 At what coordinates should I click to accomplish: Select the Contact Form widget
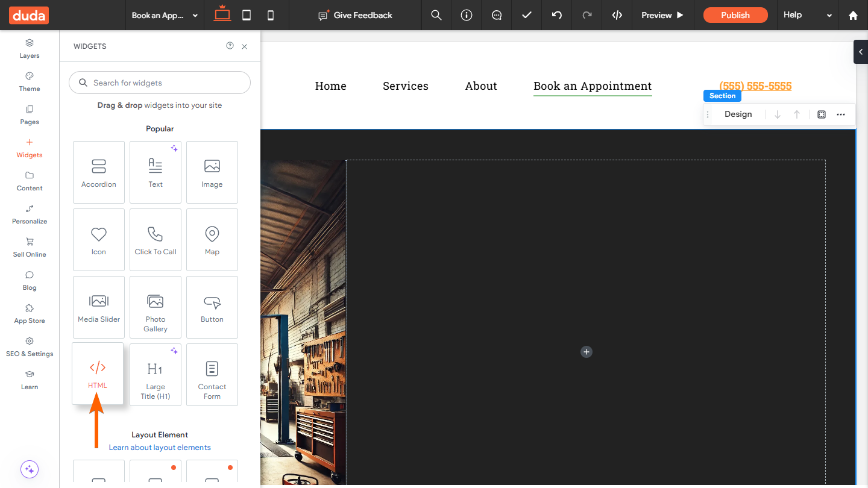click(212, 375)
